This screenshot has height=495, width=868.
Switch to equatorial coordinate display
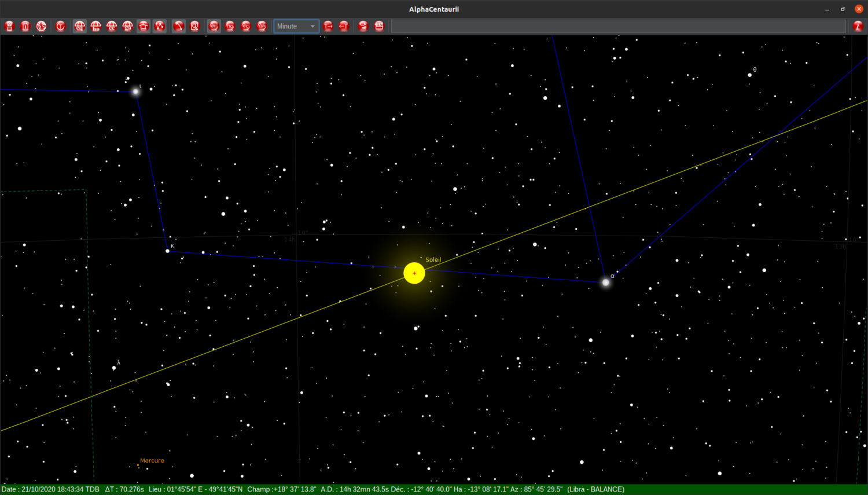214,25
